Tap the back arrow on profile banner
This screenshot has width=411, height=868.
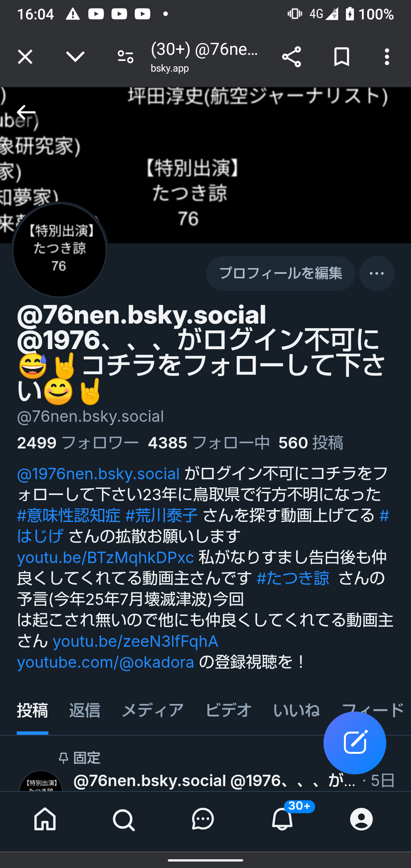[26, 112]
